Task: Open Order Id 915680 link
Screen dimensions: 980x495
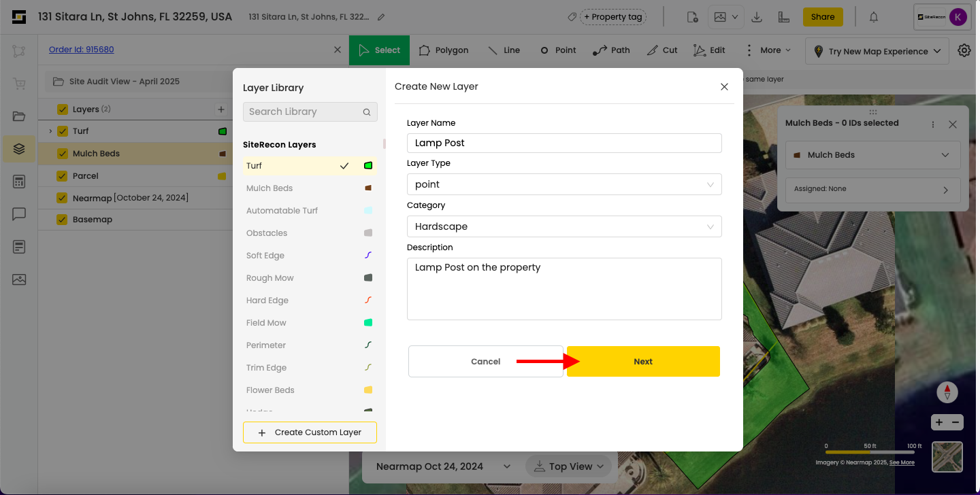Action: click(x=82, y=50)
